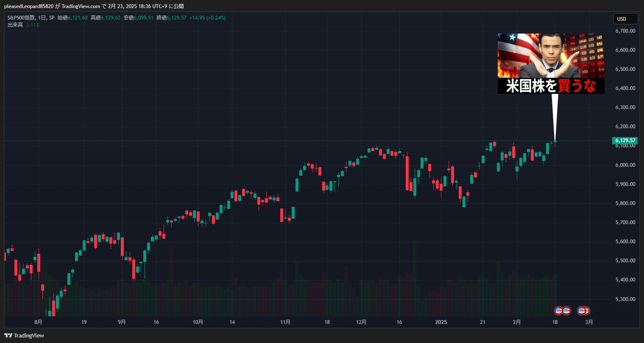This screenshot has height=343, width=644.
Task: Click the +14.95 (+0.24%) change value
Action: 207,18
